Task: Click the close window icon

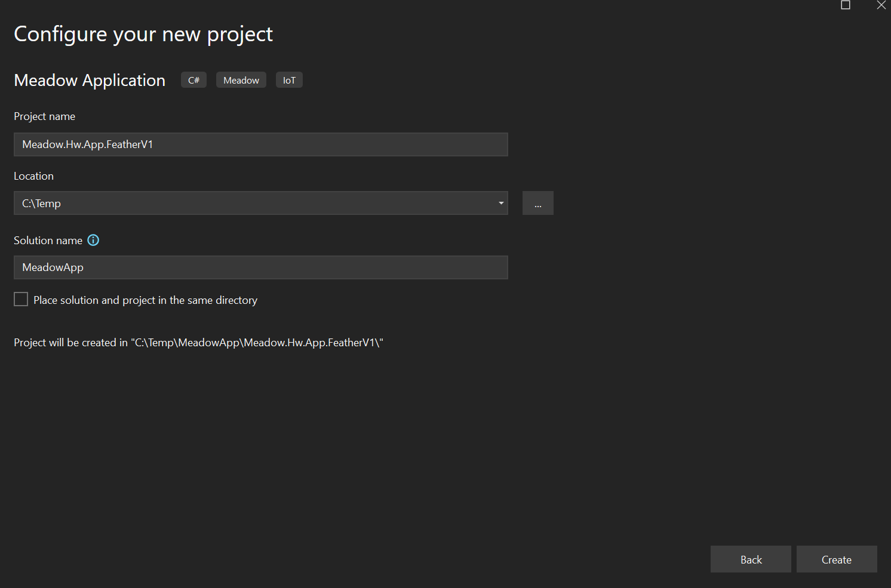Action: click(x=881, y=5)
